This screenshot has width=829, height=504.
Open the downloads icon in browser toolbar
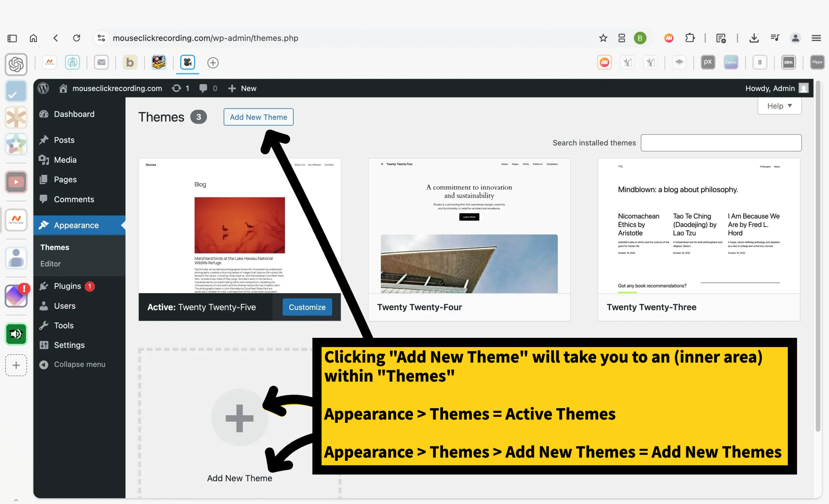754,38
